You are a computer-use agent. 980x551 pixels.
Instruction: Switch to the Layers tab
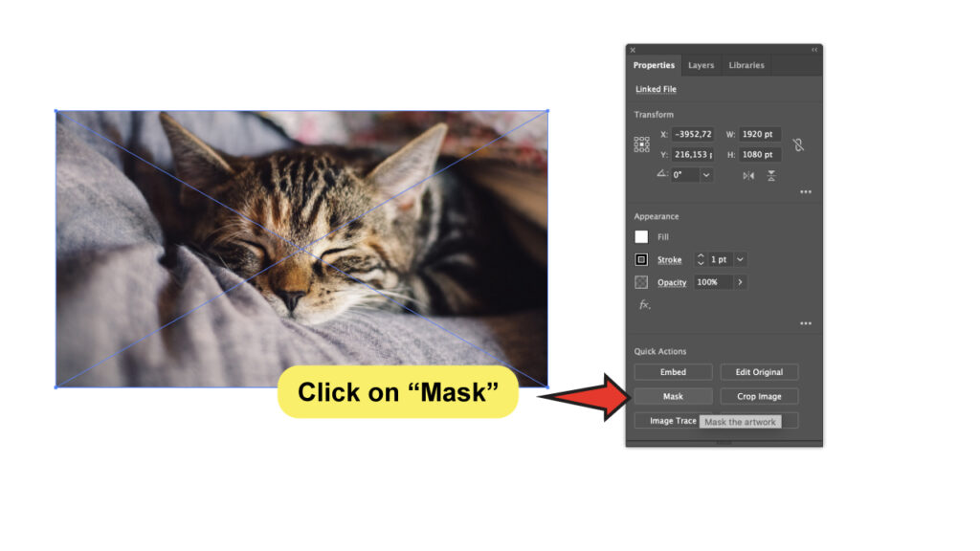tap(701, 65)
